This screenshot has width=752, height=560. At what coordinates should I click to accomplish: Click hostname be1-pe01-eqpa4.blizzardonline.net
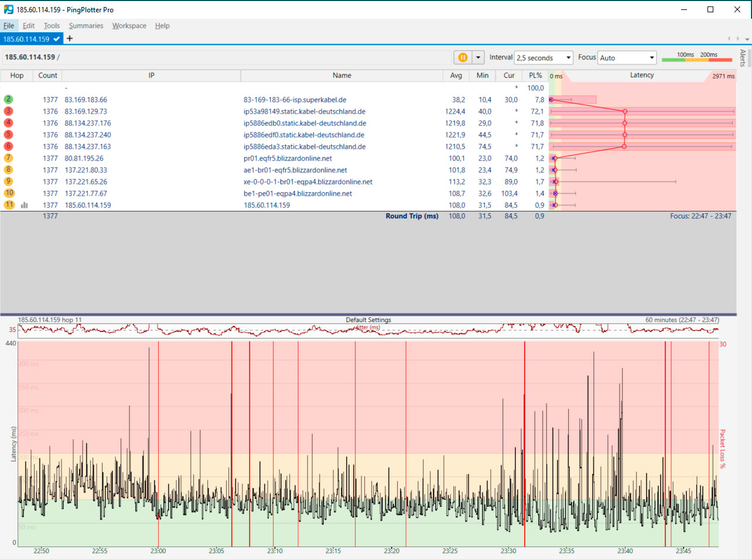pos(298,194)
